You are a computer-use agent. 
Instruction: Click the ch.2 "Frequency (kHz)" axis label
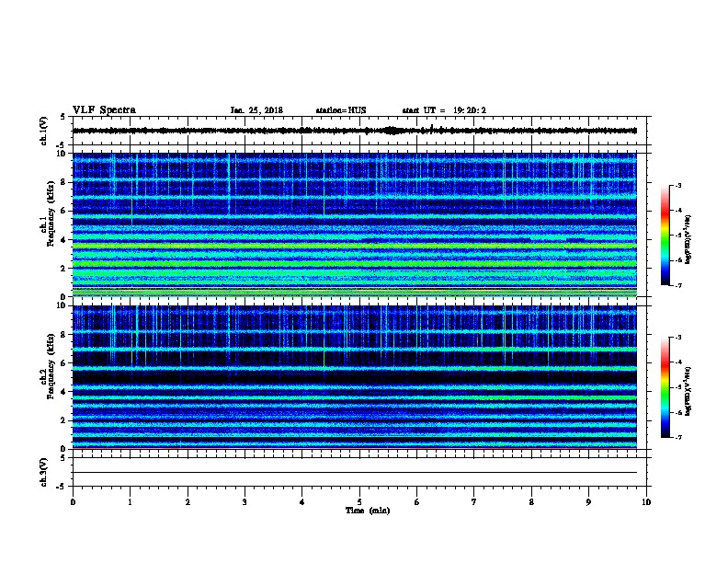51,366
